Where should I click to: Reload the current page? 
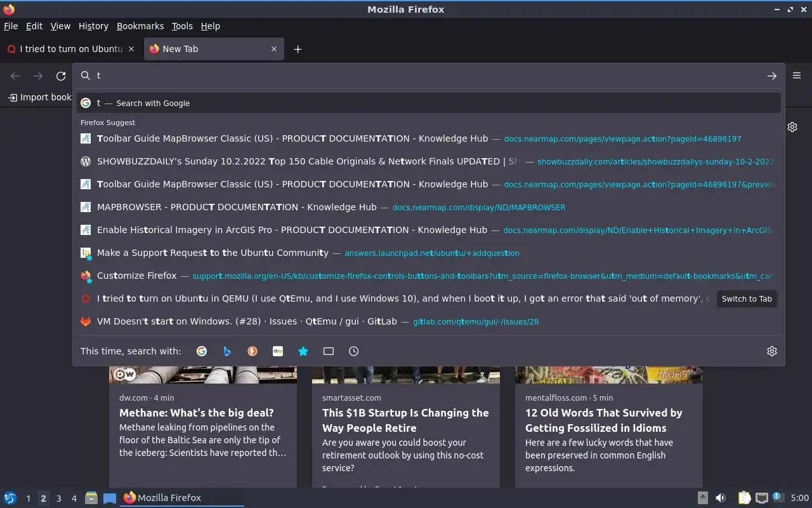[x=61, y=76]
